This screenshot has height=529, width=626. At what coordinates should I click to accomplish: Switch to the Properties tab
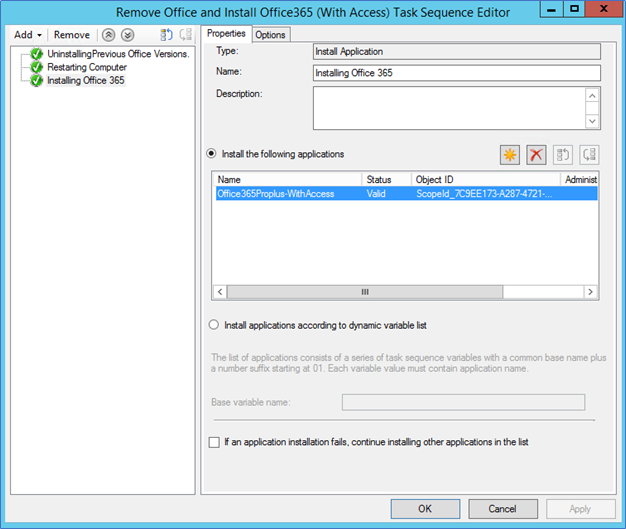(x=226, y=34)
